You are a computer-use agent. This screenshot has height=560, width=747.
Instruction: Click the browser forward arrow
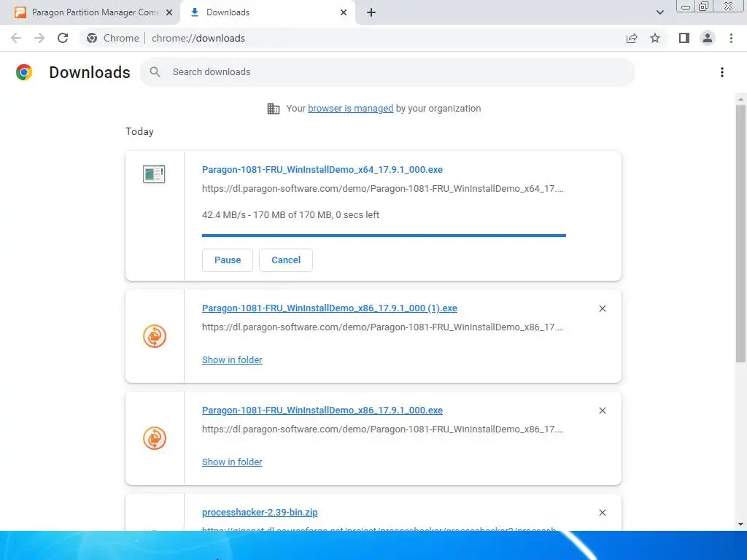[x=39, y=38]
